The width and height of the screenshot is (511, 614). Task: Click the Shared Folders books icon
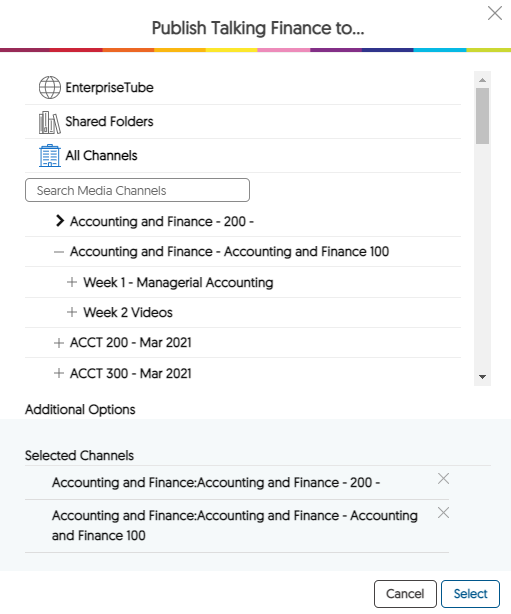(x=50, y=122)
